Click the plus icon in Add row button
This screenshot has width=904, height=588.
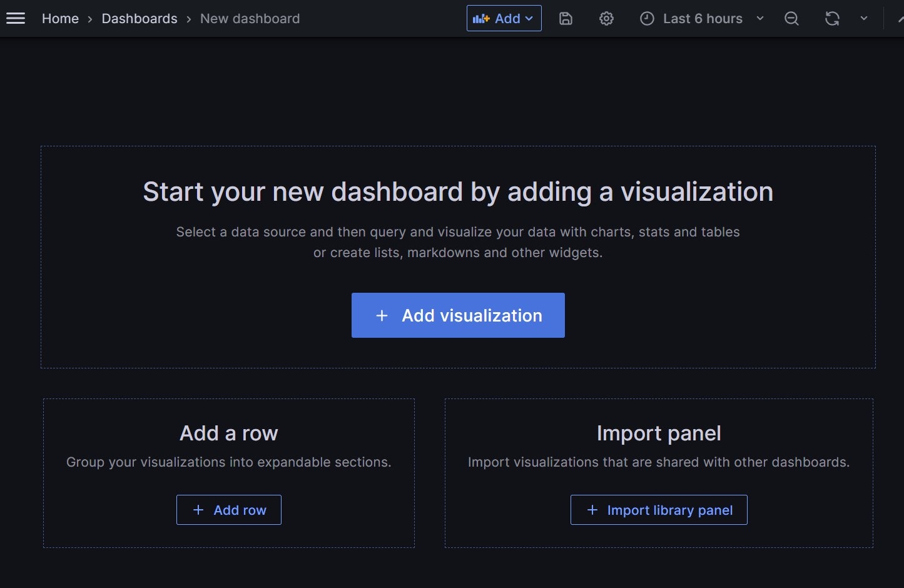point(198,510)
